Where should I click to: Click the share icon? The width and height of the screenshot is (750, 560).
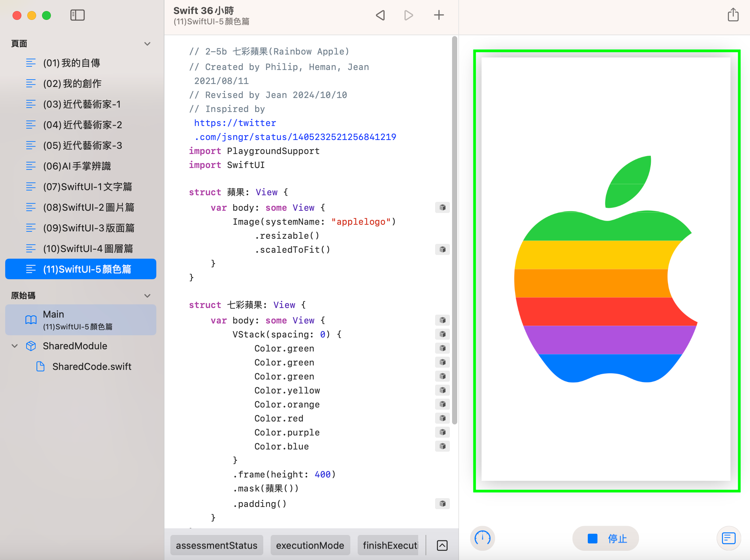(733, 15)
